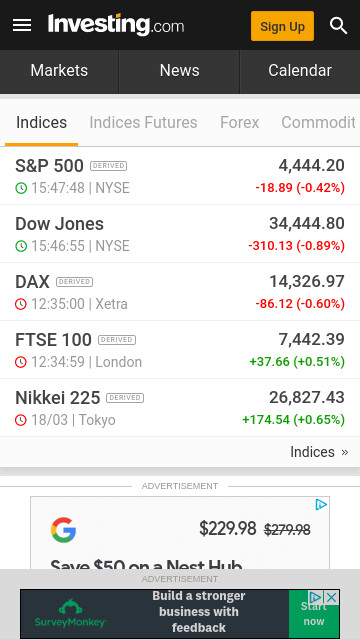
Task: Click the Google logo in the advertisement
Action: click(x=63, y=530)
